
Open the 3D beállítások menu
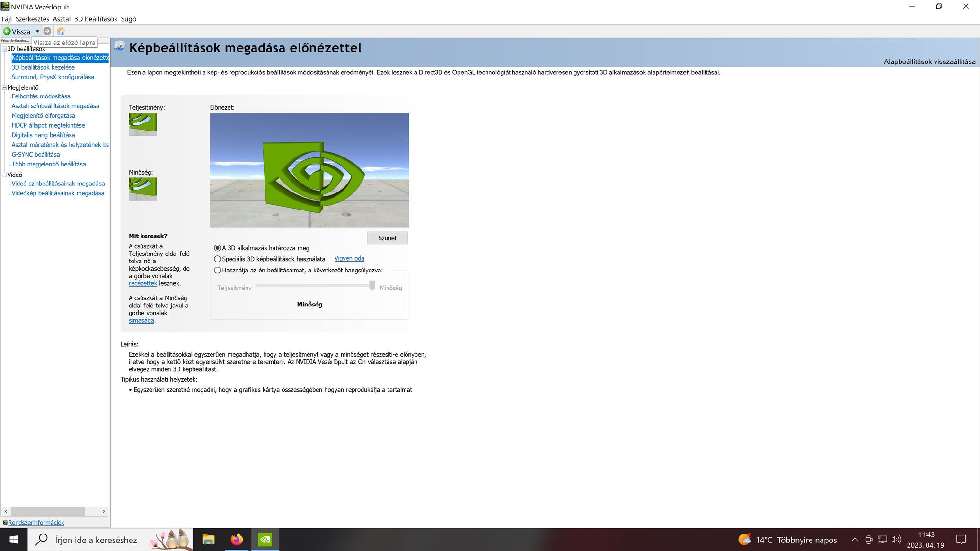coord(96,19)
